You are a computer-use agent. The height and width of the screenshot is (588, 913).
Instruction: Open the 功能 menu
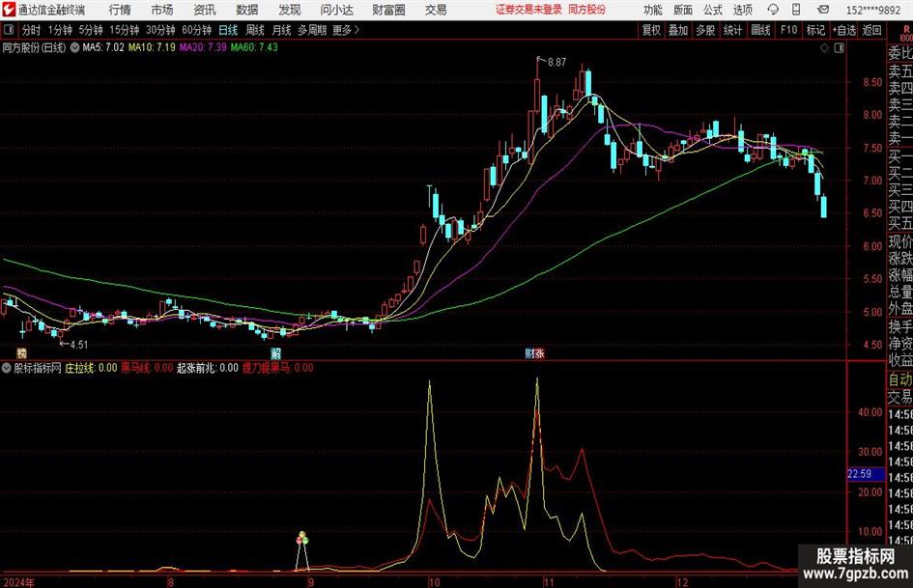653,10
